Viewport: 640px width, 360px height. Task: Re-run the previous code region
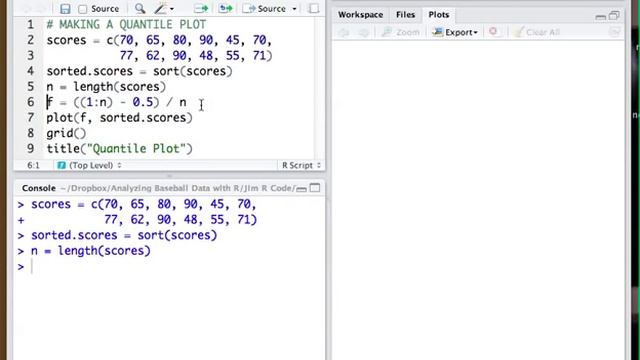[225, 9]
